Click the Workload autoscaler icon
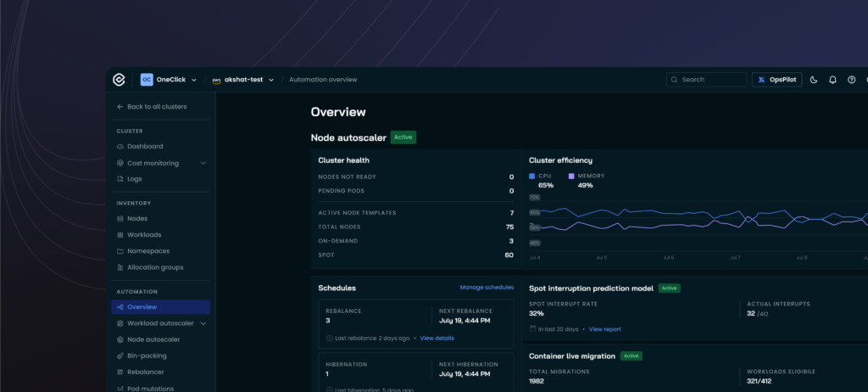The image size is (868, 392). coord(120,323)
